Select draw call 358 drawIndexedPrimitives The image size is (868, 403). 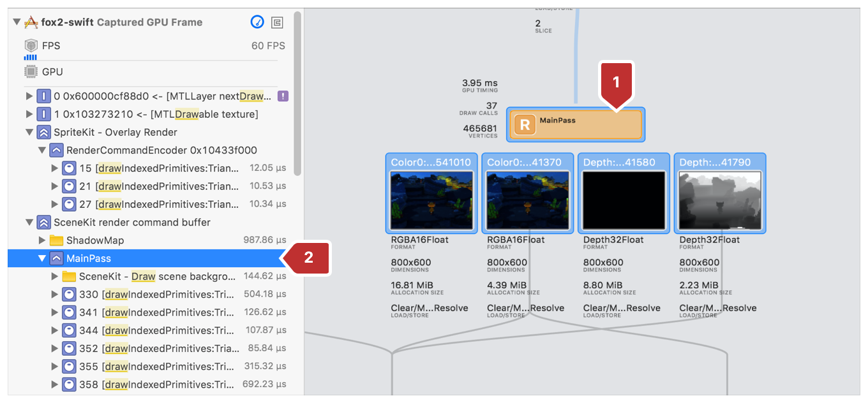(x=170, y=385)
